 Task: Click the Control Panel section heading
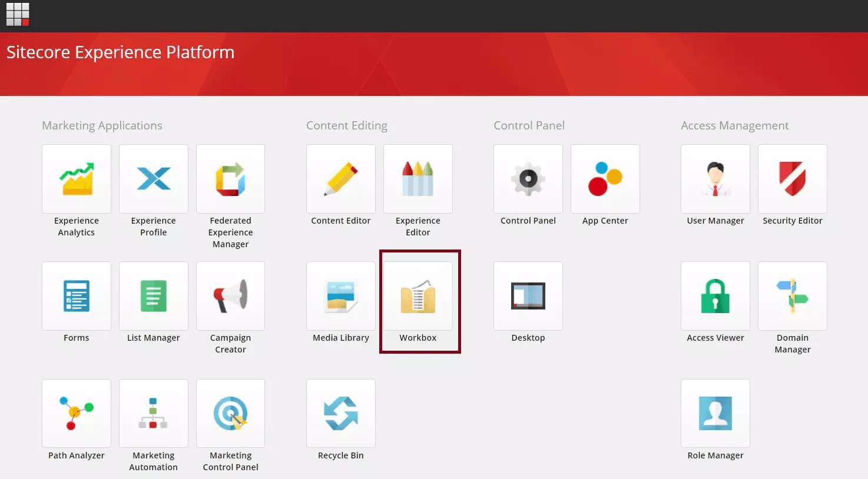click(529, 125)
